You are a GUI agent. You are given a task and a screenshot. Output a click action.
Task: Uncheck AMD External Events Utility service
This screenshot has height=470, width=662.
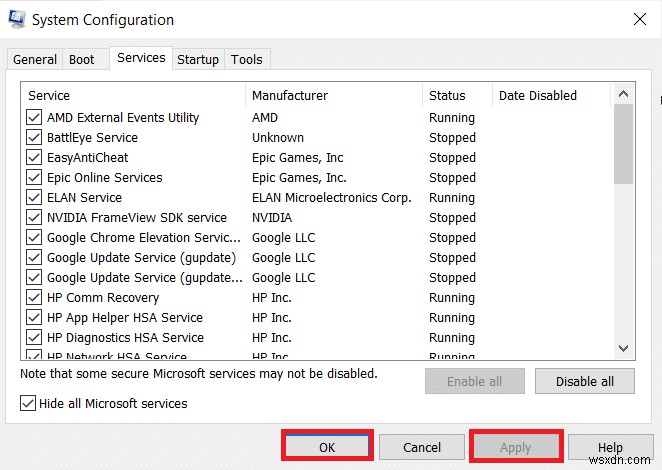(34, 118)
